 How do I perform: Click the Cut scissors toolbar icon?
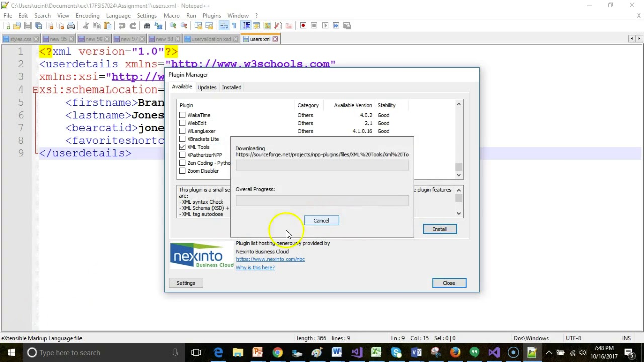tap(86, 26)
